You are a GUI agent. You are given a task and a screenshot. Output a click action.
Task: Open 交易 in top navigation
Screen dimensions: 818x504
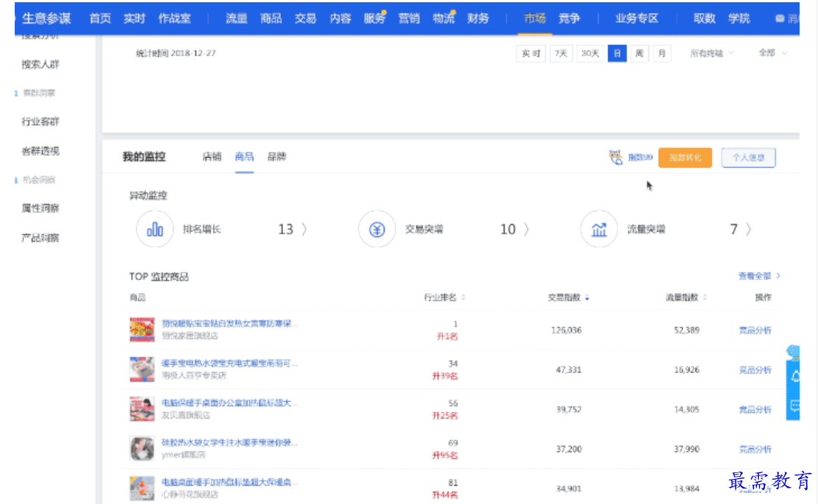(x=305, y=18)
